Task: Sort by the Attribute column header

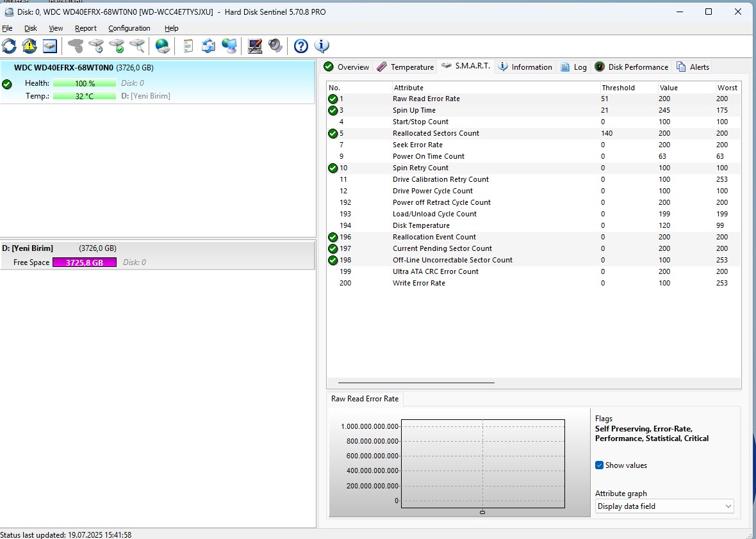Action: [496, 88]
